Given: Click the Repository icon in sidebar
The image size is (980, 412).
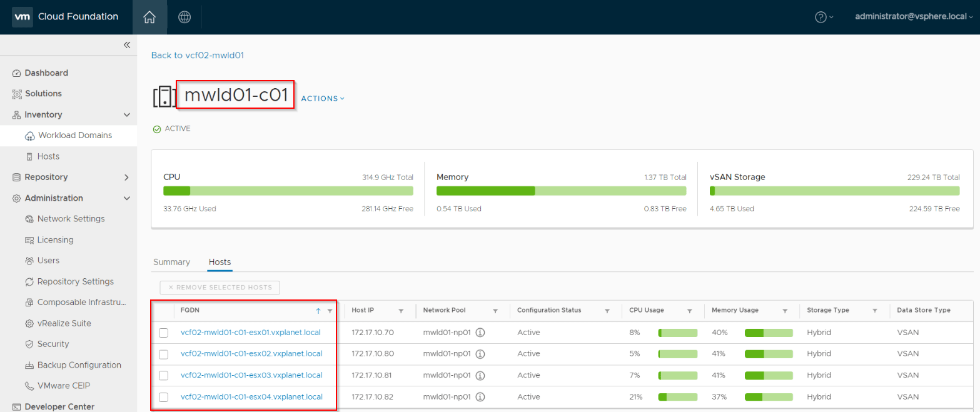Looking at the screenshot, I should coord(17,178).
